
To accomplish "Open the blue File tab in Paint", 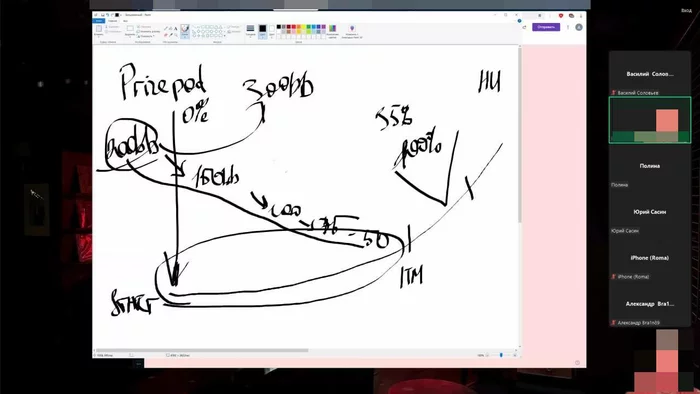I will coord(99,21).
